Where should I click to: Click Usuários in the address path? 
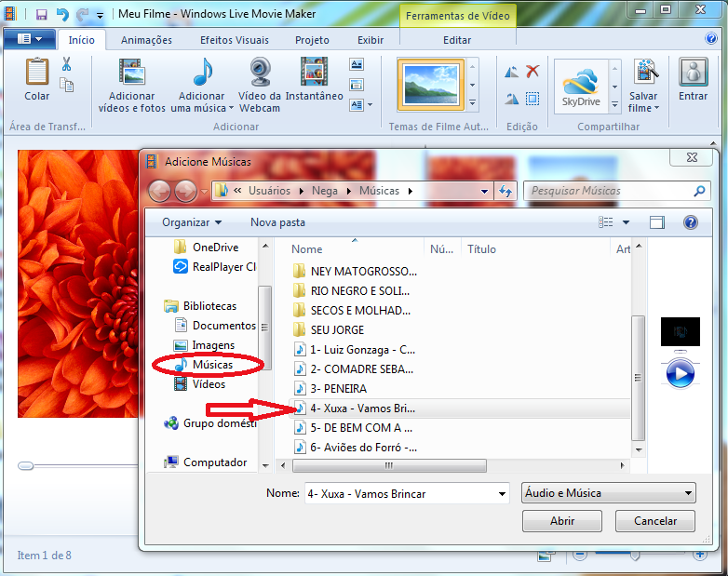[x=269, y=191]
